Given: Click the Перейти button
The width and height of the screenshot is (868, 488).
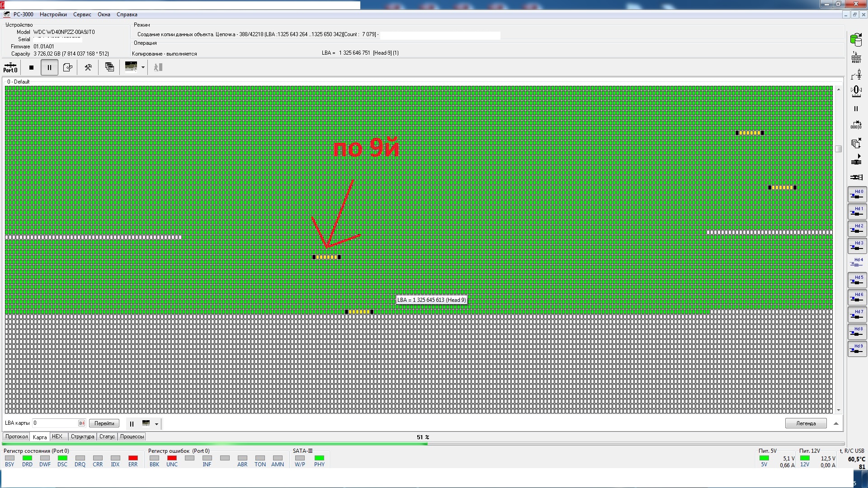Looking at the screenshot, I should point(104,423).
